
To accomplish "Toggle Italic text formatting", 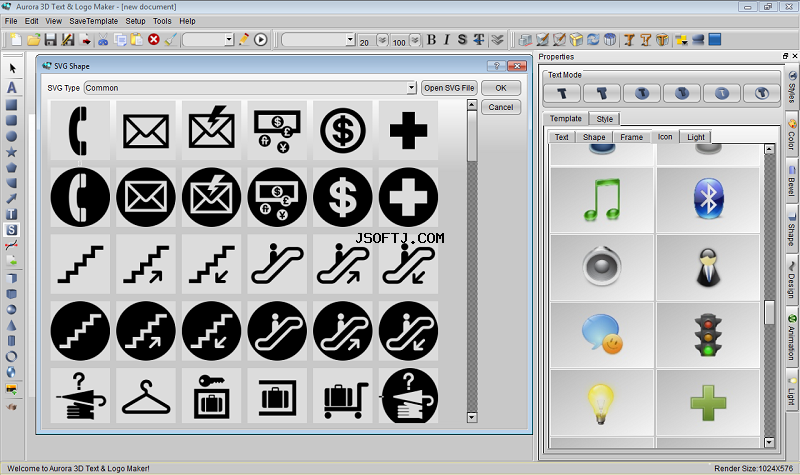I will click(x=446, y=40).
